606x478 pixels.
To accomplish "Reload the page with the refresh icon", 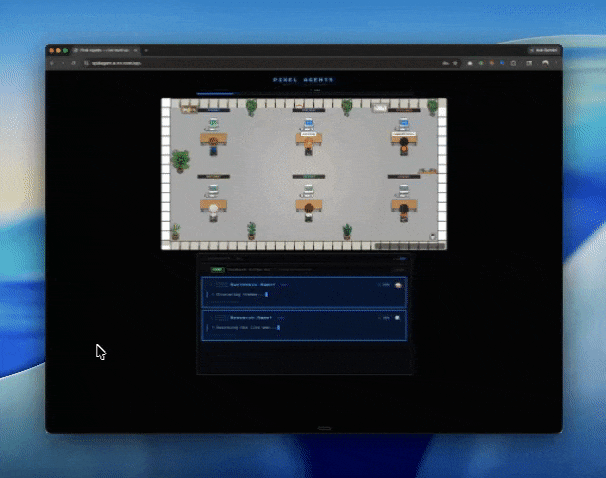I will 73,63.
